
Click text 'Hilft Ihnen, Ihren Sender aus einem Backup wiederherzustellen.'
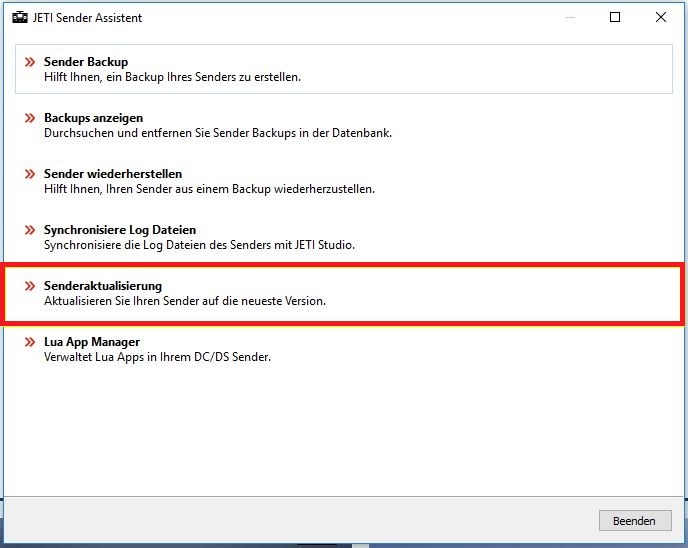[209, 189]
